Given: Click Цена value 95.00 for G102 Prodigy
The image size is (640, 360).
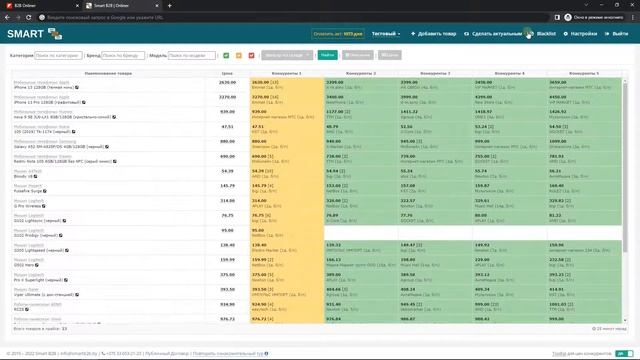Looking at the screenshot, I should pyautogui.click(x=227, y=231).
